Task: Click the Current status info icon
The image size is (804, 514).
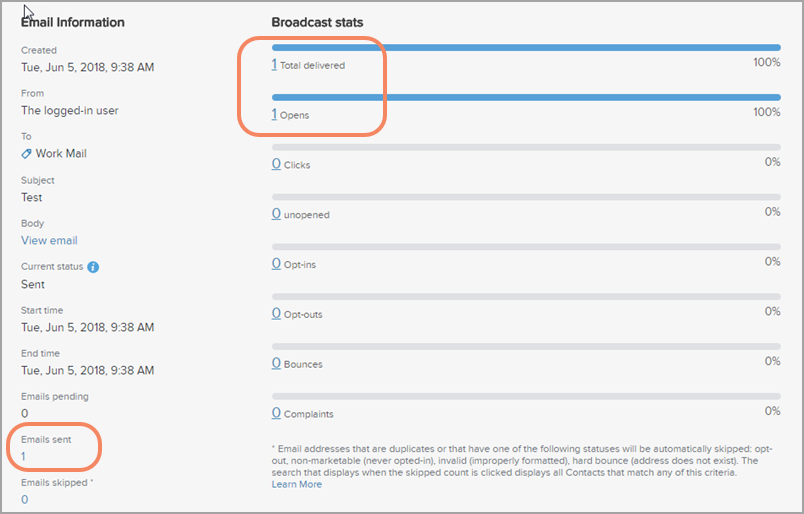Action: click(x=93, y=268)
